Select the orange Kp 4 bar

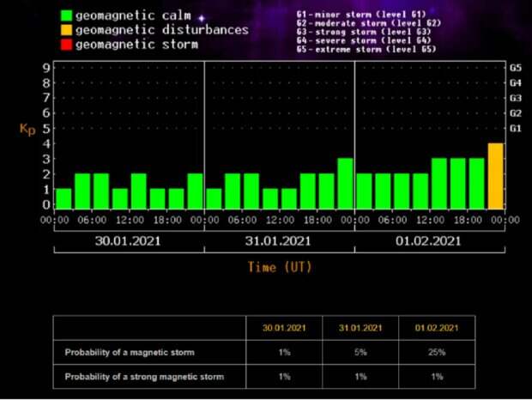pyautogui.click(x=495, y=177)
